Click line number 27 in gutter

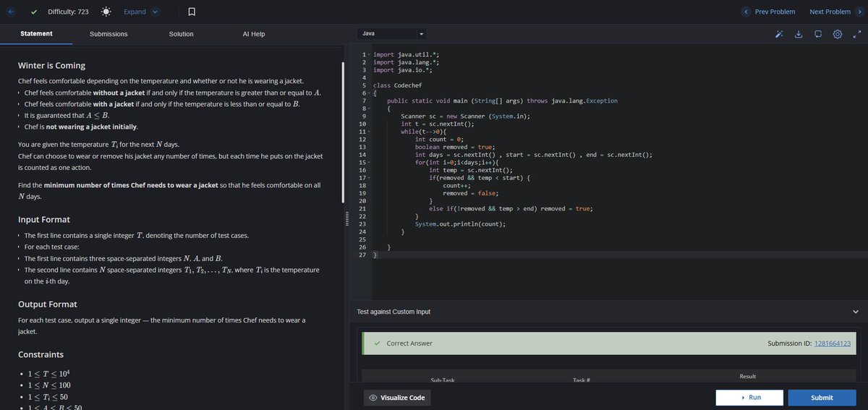tap(362, 255)
